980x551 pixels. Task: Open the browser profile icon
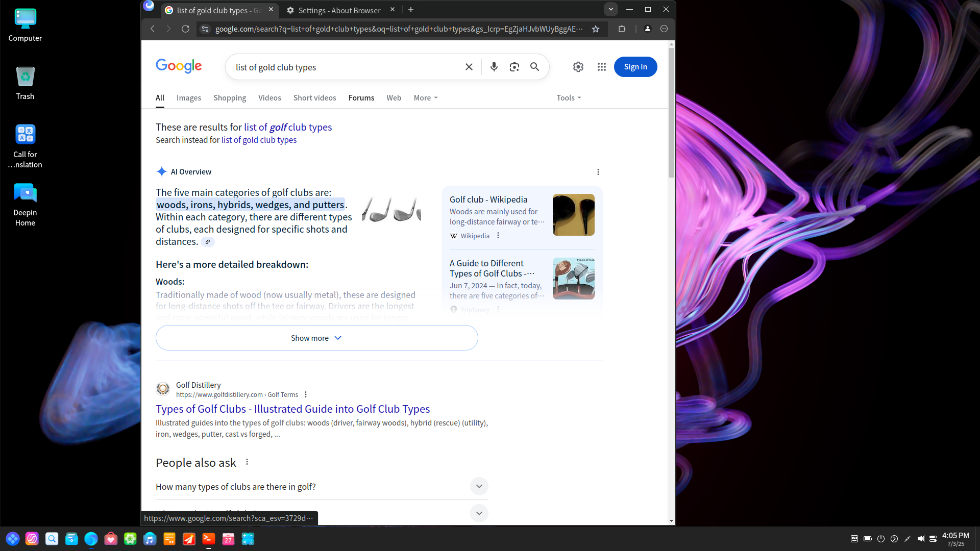[647, 29]
